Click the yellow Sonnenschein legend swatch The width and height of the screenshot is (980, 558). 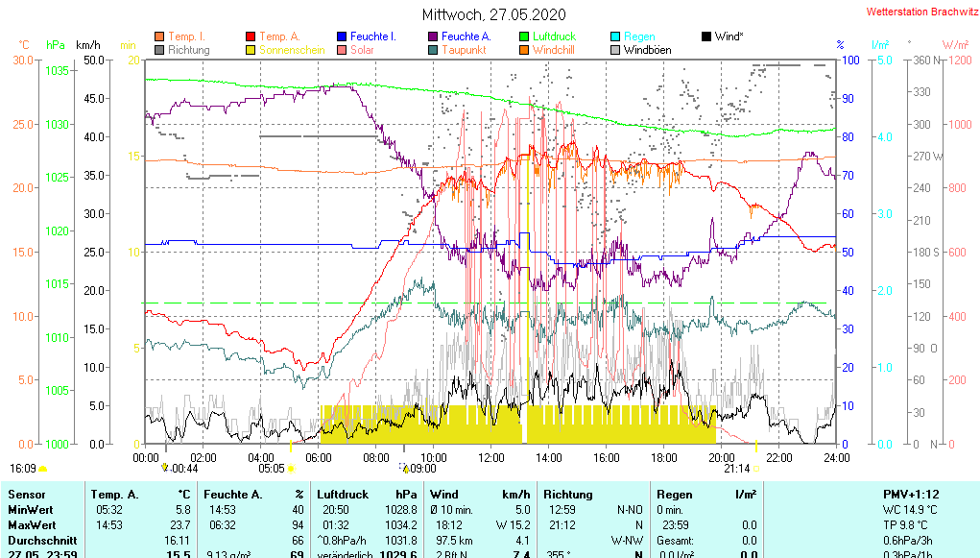(251, 50)
